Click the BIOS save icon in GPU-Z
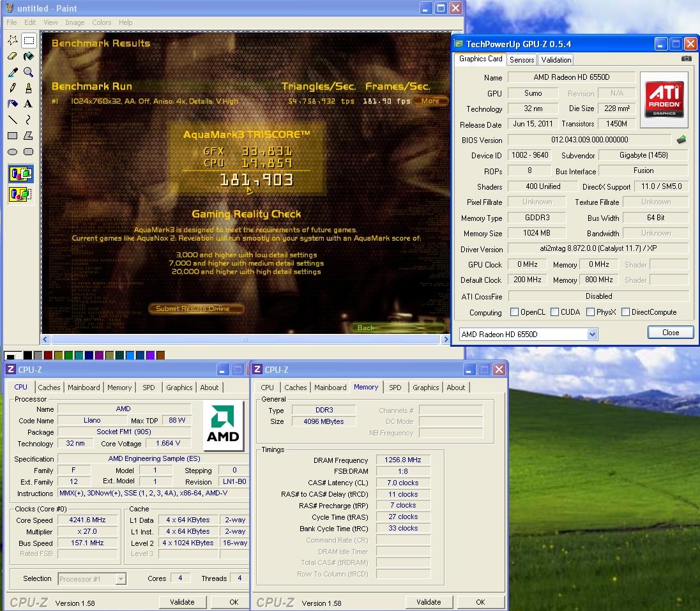Screen dimensions: 700x611 pos(681,140)
